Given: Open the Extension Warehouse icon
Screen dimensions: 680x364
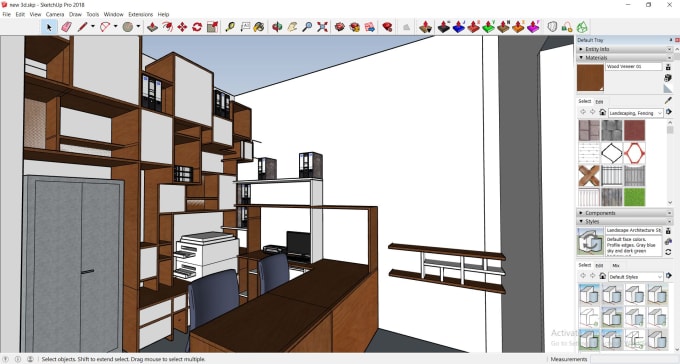Looking at the screenshot, I should (x=355, y=27).
